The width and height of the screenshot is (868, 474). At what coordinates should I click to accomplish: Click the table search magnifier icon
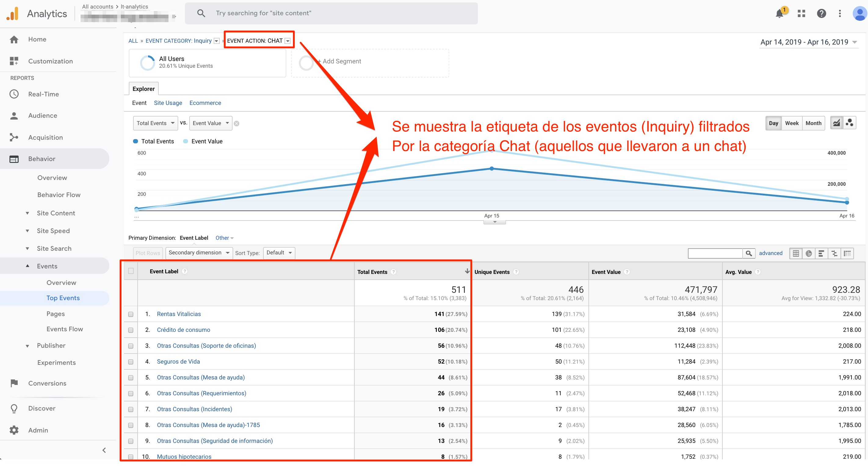tap(749, 253)
